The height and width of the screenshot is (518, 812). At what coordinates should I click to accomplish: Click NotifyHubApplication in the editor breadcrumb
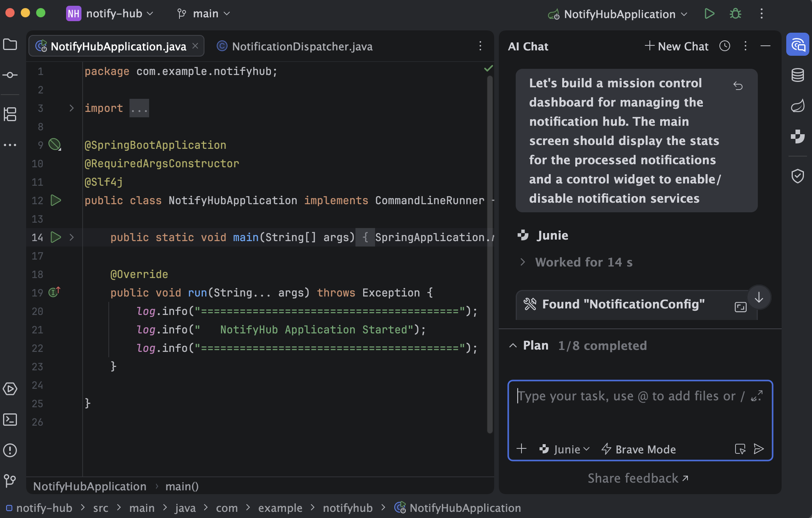(x=90, y=486)
